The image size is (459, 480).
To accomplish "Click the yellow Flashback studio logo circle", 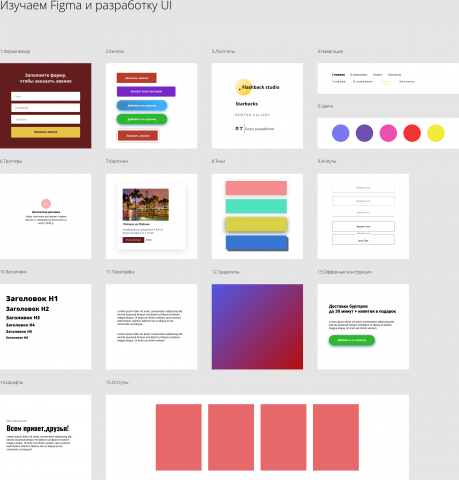I will (243, 87).
